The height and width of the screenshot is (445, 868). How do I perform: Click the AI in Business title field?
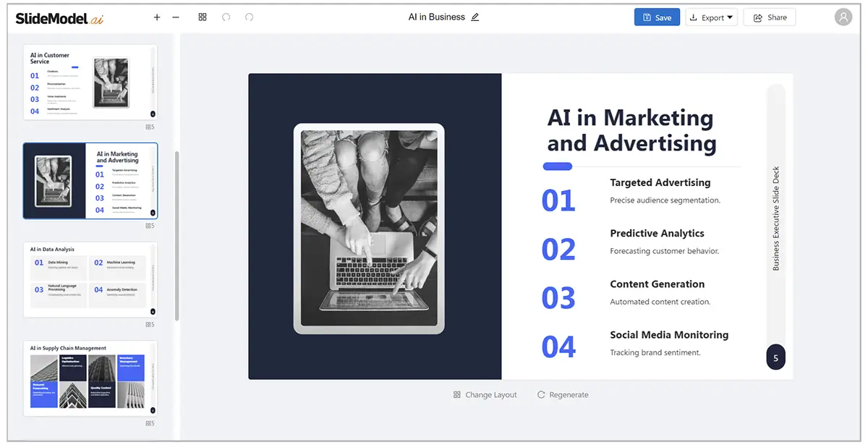[437, 17]
